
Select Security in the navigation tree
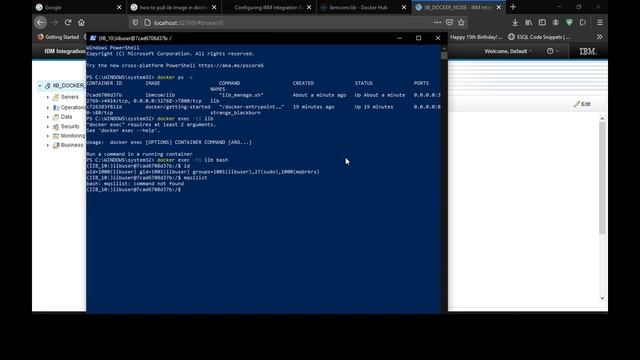pyautogui.click(x=70, y=127)
